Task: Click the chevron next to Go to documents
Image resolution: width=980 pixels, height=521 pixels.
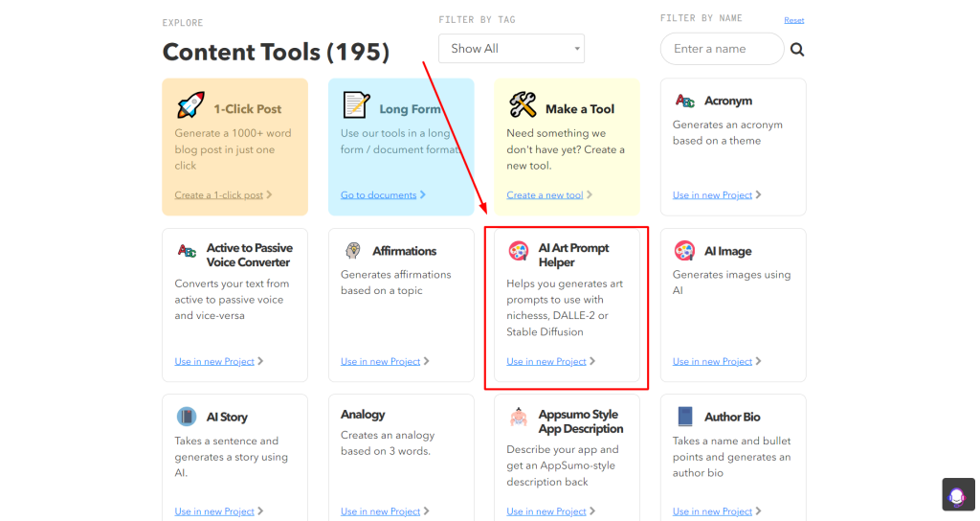Action: coord(423,194)
